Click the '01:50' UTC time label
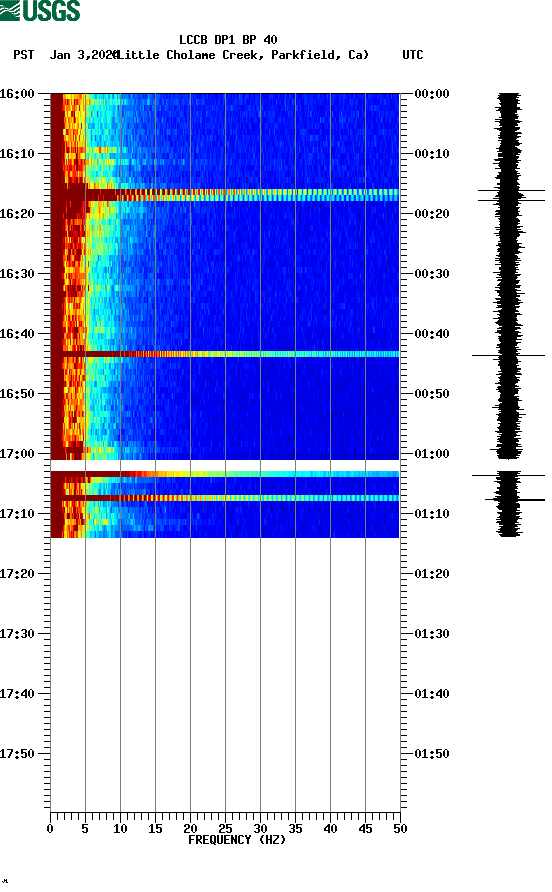Image resolution: width=552 pixels, height=892 pixels. (x=432, y=754)
